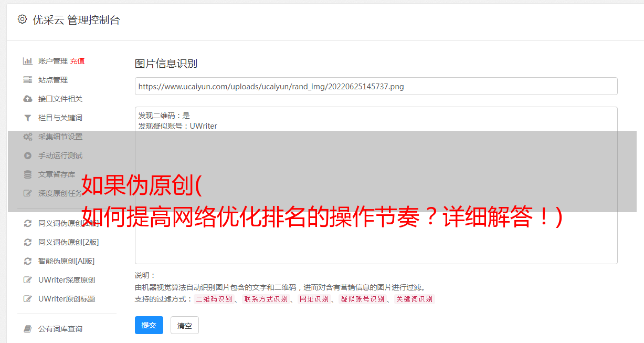Open 同义词伪原创[2版] menu item

point(69,242)
